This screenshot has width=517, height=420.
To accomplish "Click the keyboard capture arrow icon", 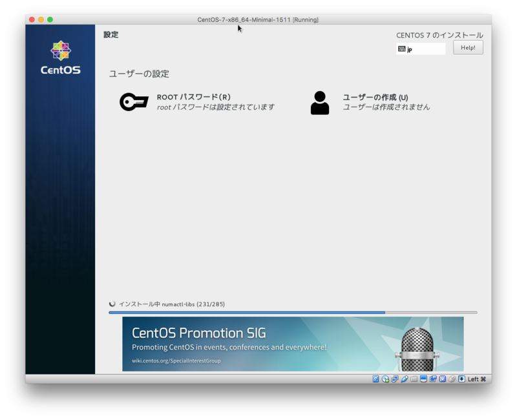I will point(461,379).
